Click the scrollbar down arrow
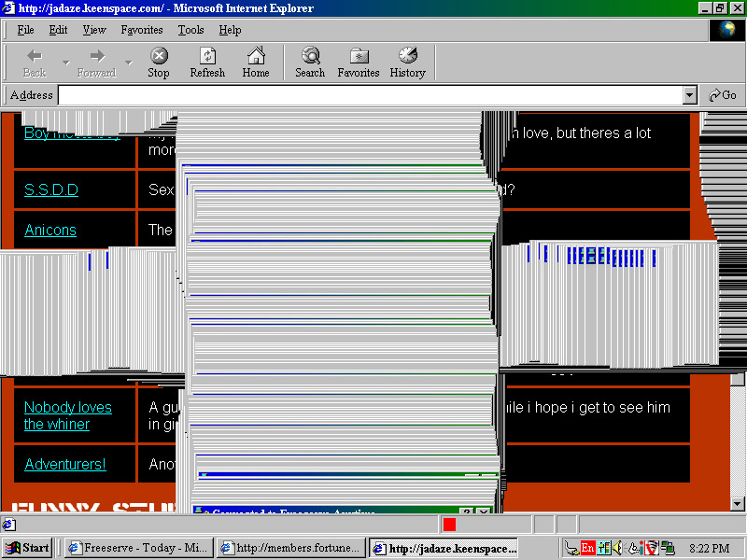 (x=738, y=504)
